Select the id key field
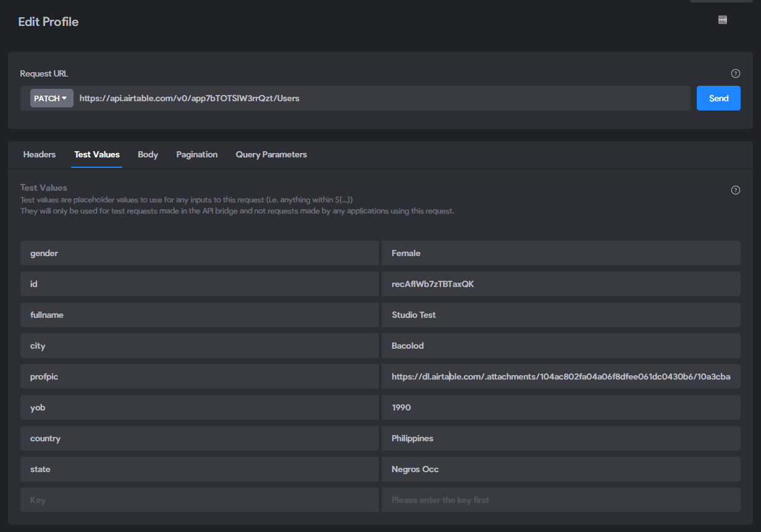The width and height of the screenshot is (761, 532). click(x=200, y=284)
